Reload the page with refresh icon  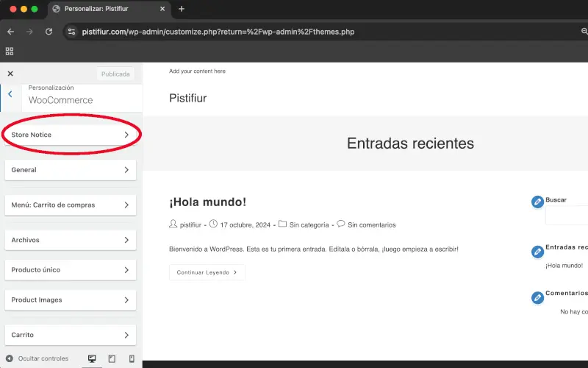(49, 32)
